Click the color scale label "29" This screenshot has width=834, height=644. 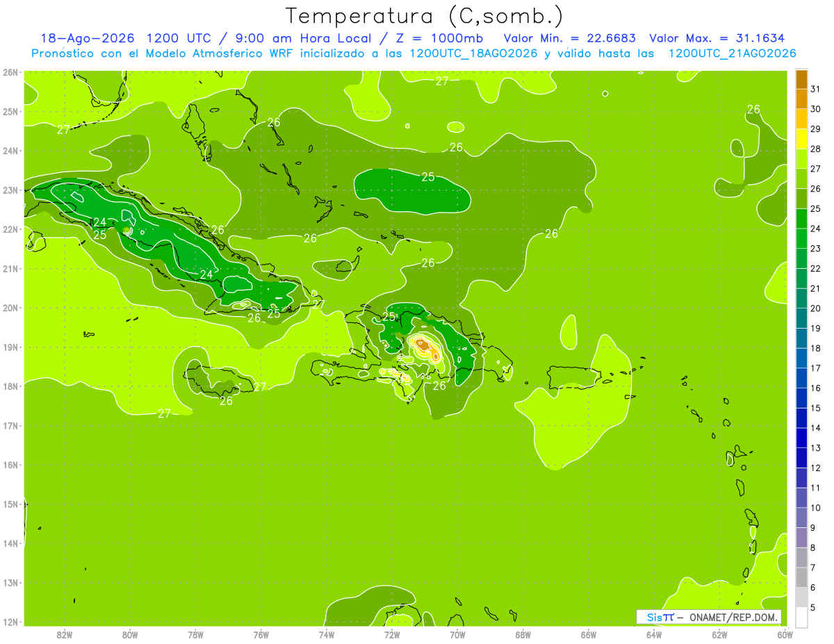click(x=815, y=129)
